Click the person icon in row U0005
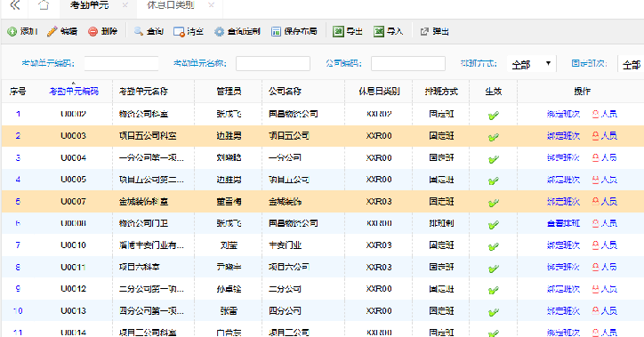644x337 pixels. pyautogui.click(x=596, y=180)
